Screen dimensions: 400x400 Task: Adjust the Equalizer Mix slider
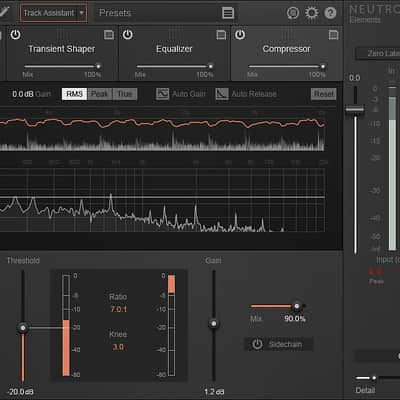click(210, 66)
